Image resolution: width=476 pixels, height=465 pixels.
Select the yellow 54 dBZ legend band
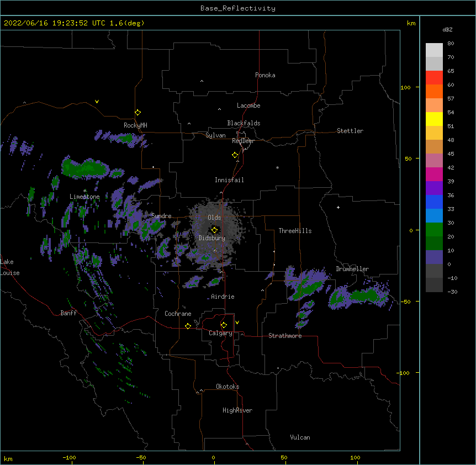[434, 119]
